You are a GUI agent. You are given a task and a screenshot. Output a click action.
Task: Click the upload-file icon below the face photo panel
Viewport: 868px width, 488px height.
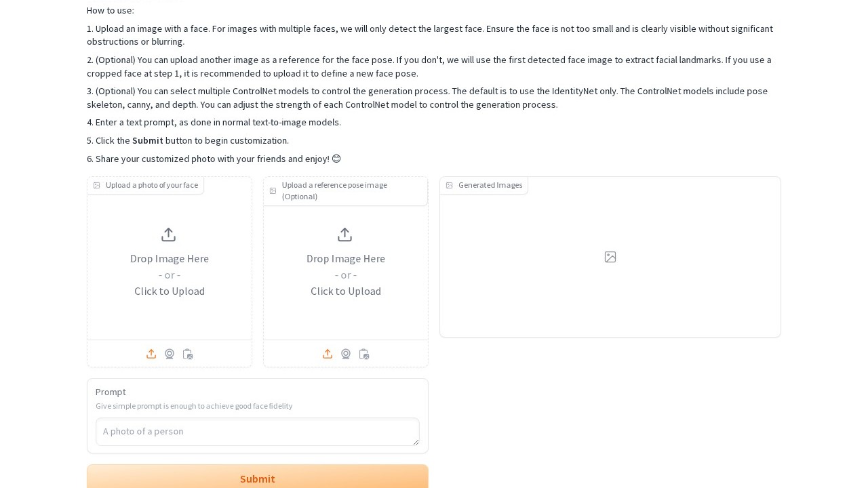click(151, 354)
